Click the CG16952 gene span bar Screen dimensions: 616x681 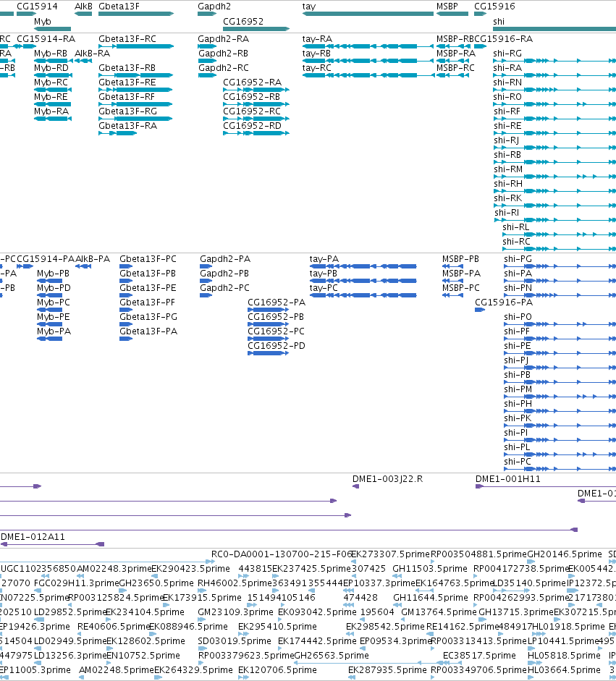pos(256,29)
